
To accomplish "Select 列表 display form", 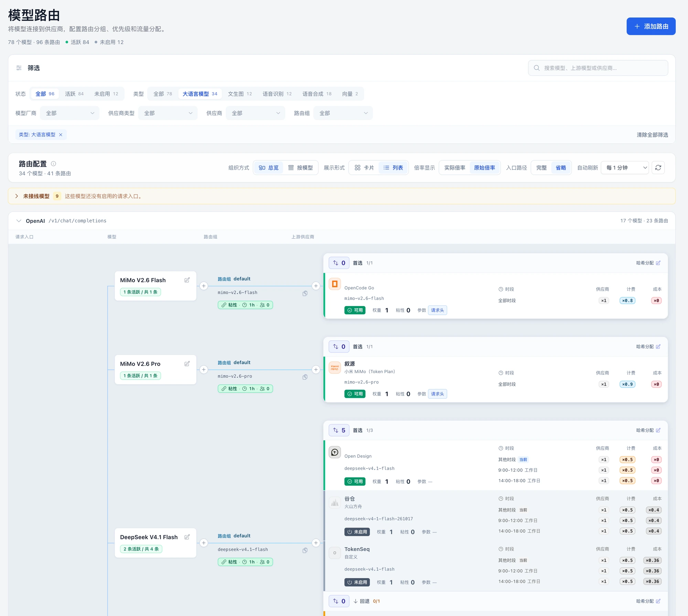I will [x=393, y=167].
